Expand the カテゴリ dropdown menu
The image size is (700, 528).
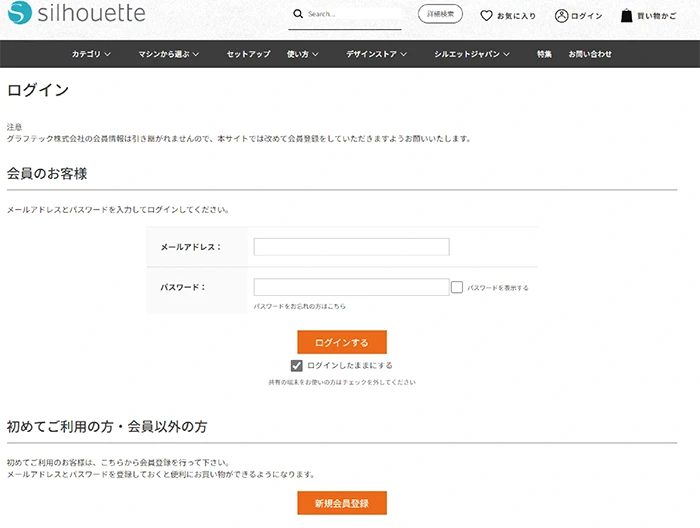click(91, 54)
